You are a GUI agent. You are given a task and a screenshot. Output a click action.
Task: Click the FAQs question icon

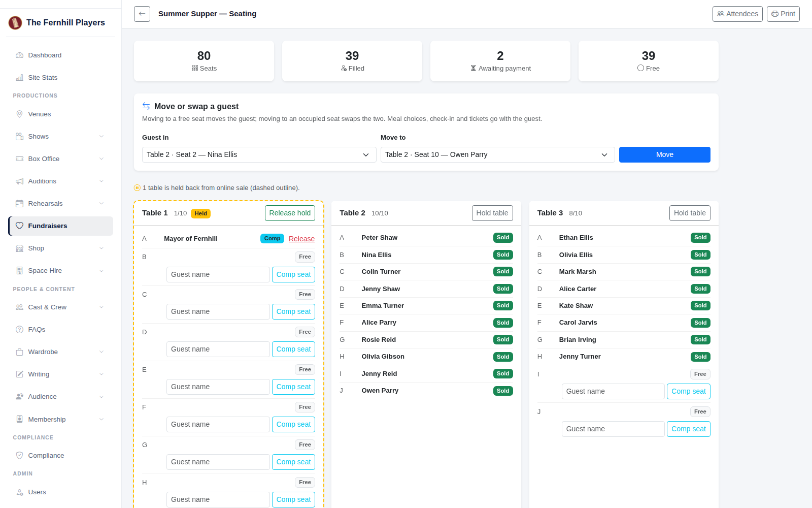[20, 330]
